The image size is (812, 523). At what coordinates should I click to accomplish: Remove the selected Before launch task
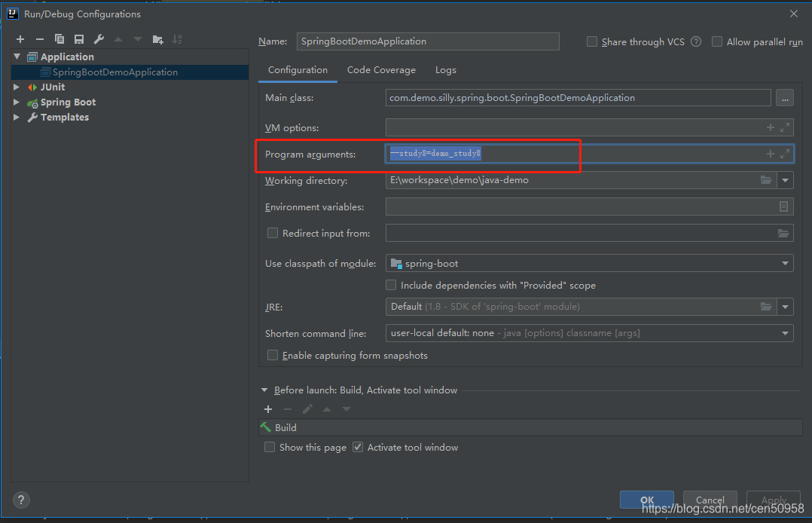point(288,409)
